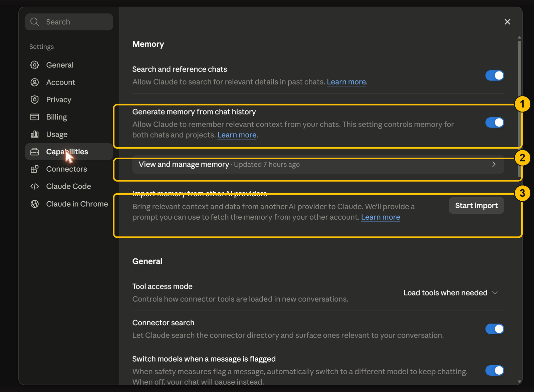Click the vertical scrollbar thumb

tap(520, 109)
